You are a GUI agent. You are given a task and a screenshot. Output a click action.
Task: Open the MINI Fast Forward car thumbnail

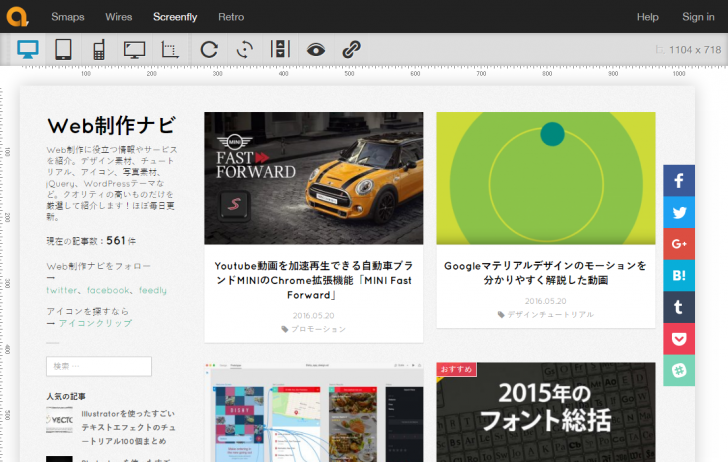[314, 178]
